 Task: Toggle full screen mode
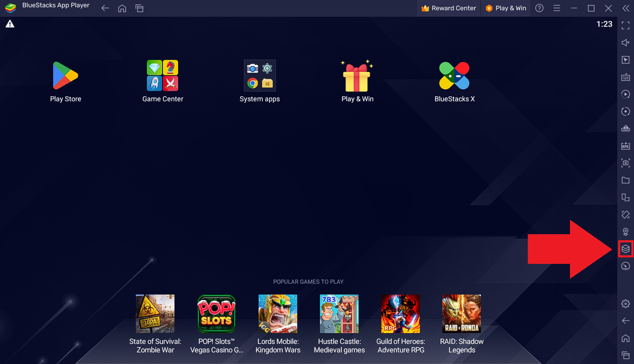point(625,25)
